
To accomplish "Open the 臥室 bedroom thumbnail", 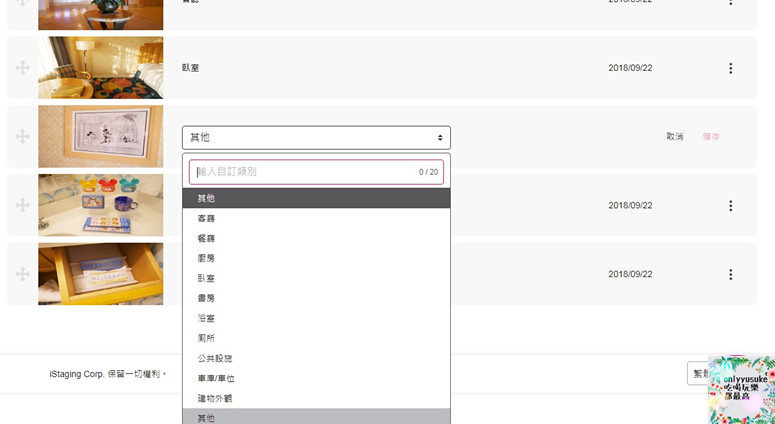I will (101, 68).
